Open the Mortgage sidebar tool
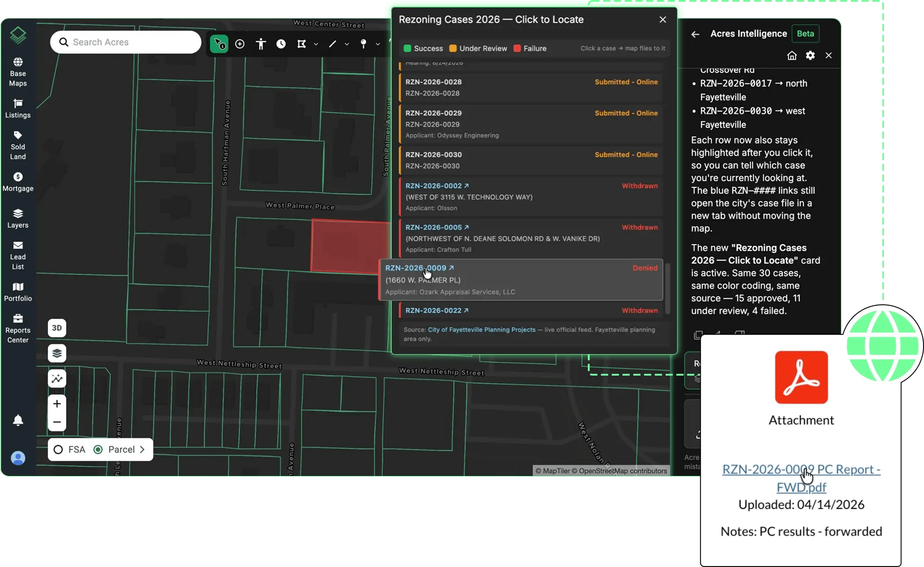924x567 pixels. click(x=18, y=182)
